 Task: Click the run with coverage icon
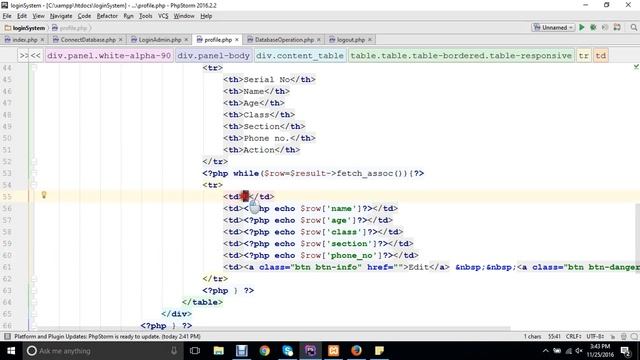pyautogui.click(x=605, y=27)
